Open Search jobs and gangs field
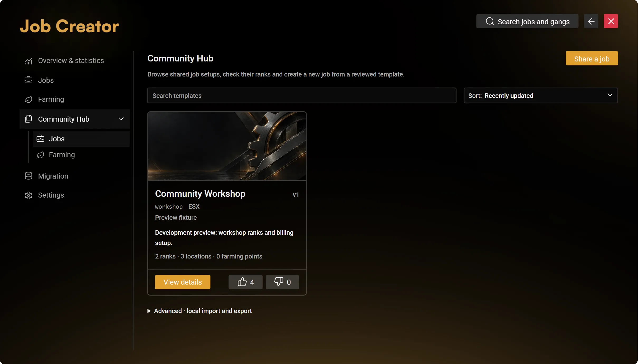This screenshot has width=638, height=364. (527, 21)
